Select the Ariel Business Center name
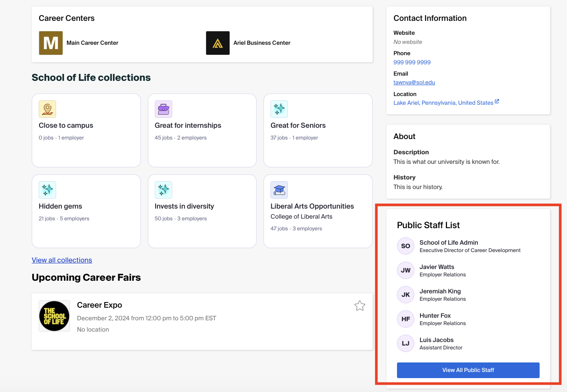 point(262,43)
